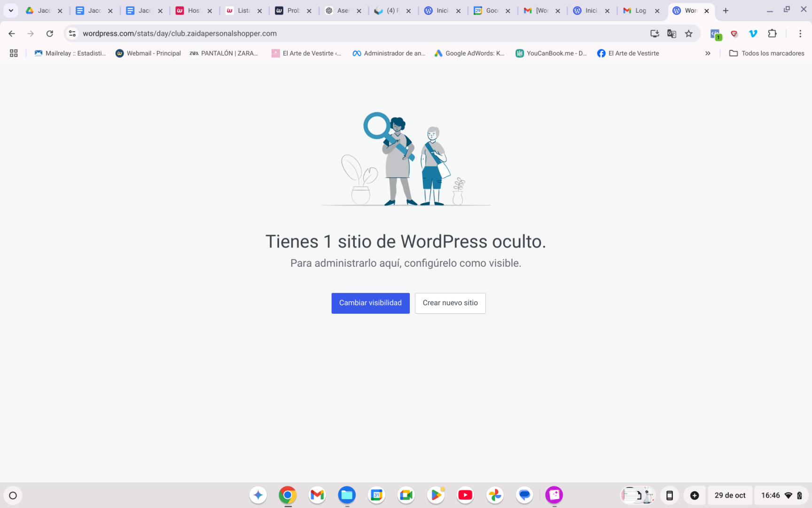Viewport: 812px width, 508px height.
Task: Click the Crear nuevo sitio button
Action: point(450,303)
